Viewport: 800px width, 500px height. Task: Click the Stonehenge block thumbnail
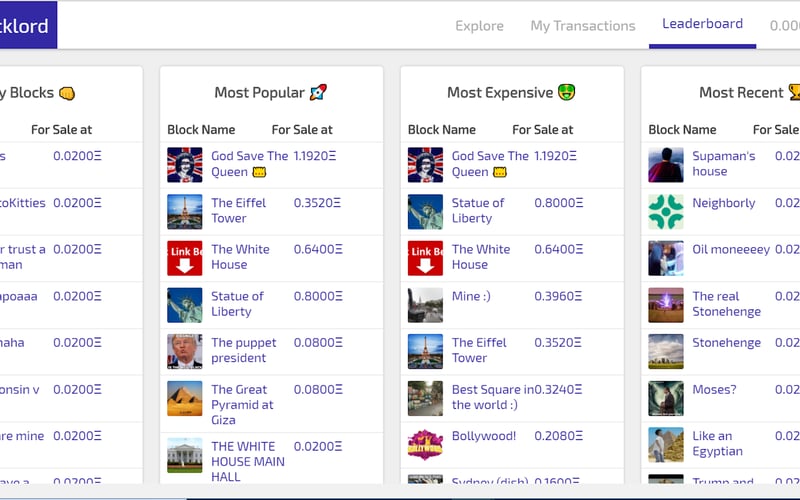666,352
